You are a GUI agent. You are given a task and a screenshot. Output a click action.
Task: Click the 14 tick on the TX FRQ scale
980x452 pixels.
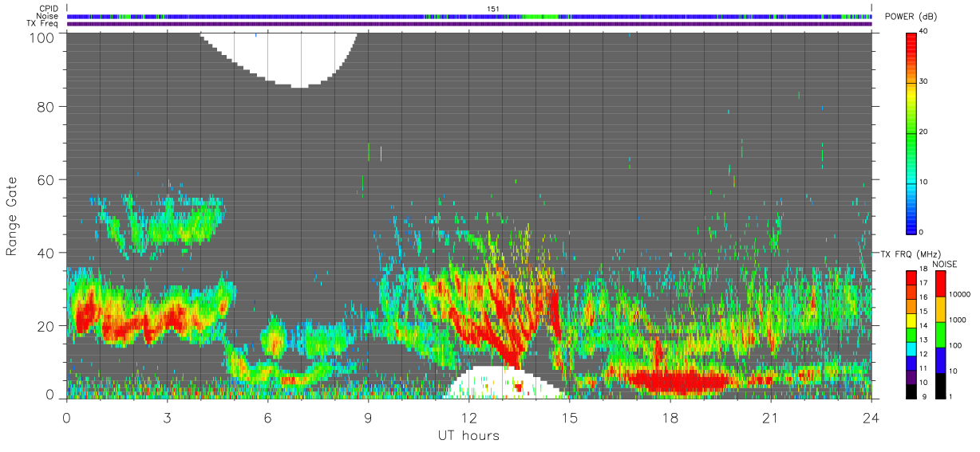[x=923, y=327]
